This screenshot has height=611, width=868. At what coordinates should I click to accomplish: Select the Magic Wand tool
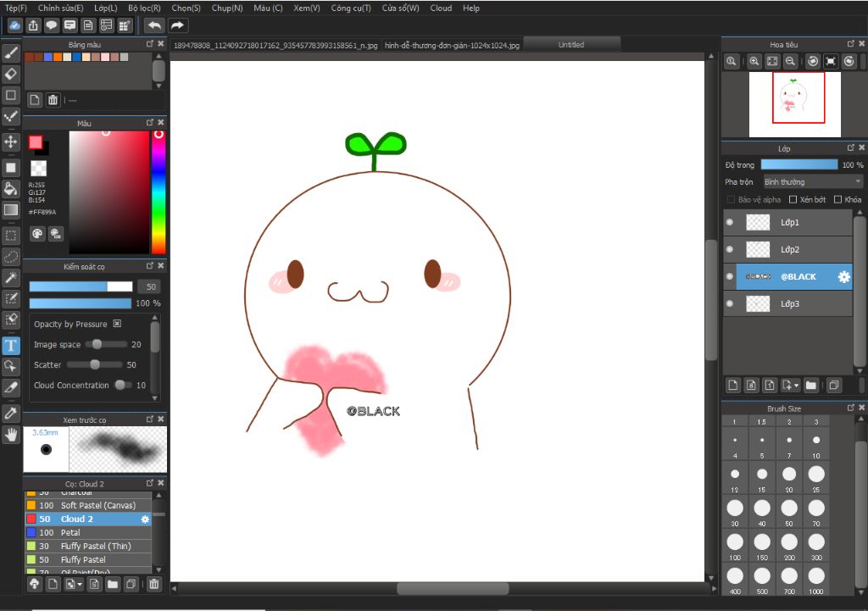coord(11,278)
